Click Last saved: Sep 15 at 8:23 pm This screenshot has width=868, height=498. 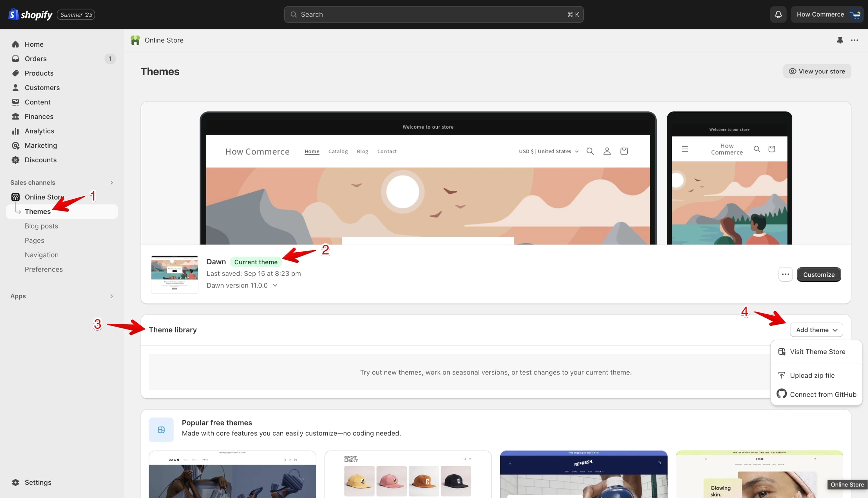(254, 273)
